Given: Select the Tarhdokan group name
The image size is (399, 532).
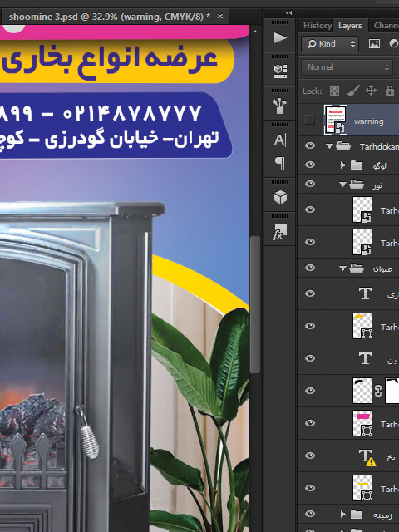Looking at the screenshot, I should coord(379,146).
